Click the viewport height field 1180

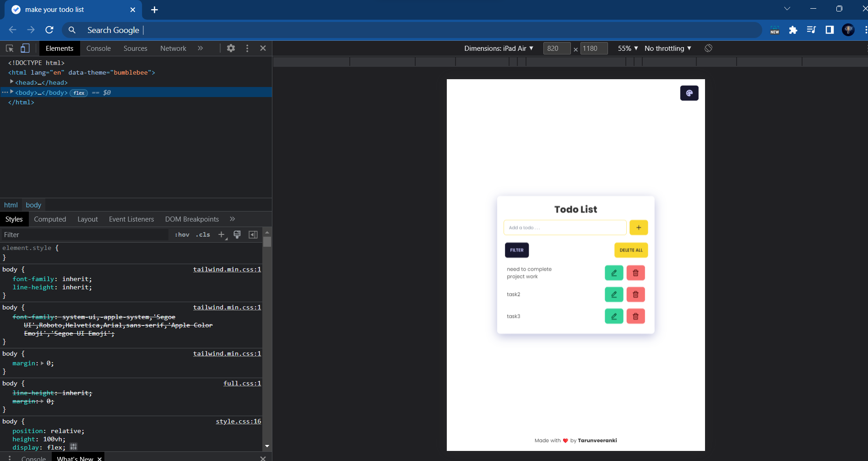pos(594,48)
